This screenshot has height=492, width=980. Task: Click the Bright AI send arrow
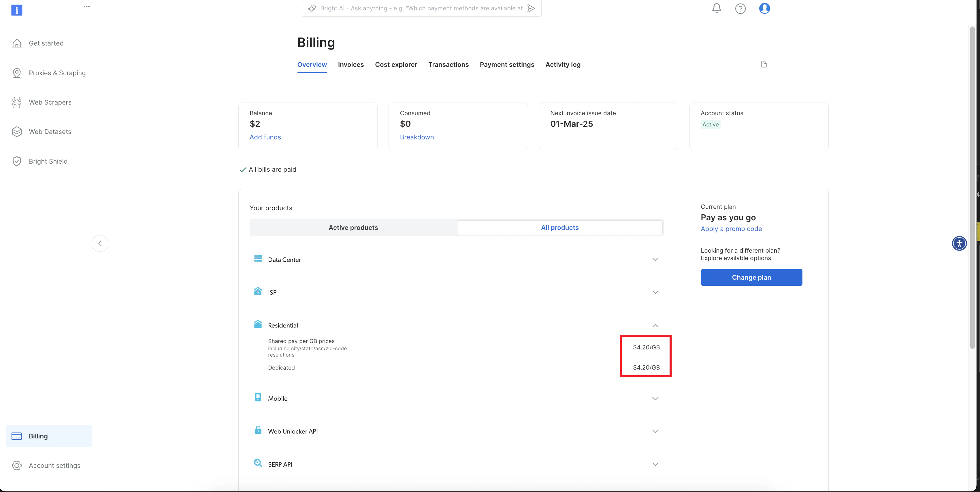[x=531, y=8]
